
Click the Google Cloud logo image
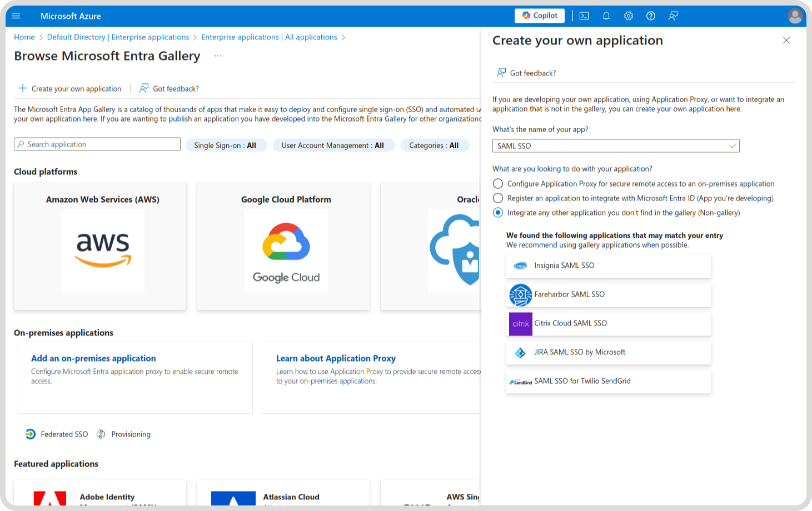tap(286, 251)
